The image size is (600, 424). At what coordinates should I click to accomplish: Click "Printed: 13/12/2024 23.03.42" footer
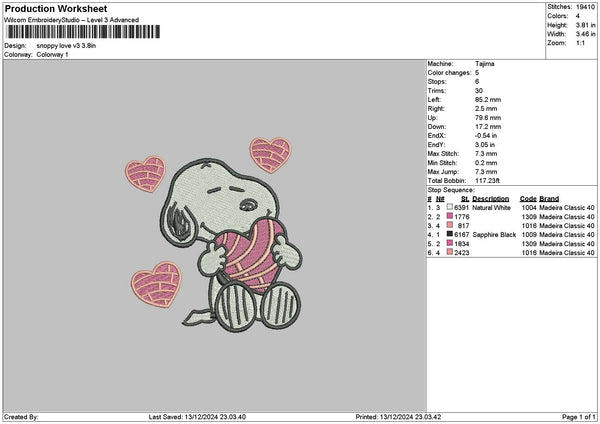point(398,417)
